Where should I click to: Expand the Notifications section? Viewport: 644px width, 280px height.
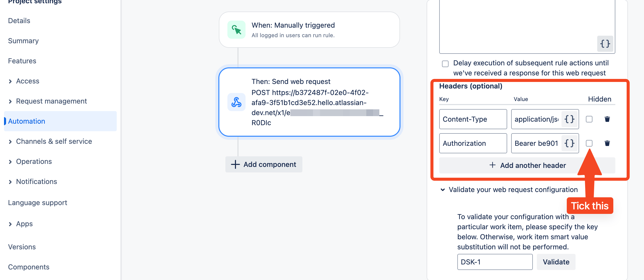10,182
